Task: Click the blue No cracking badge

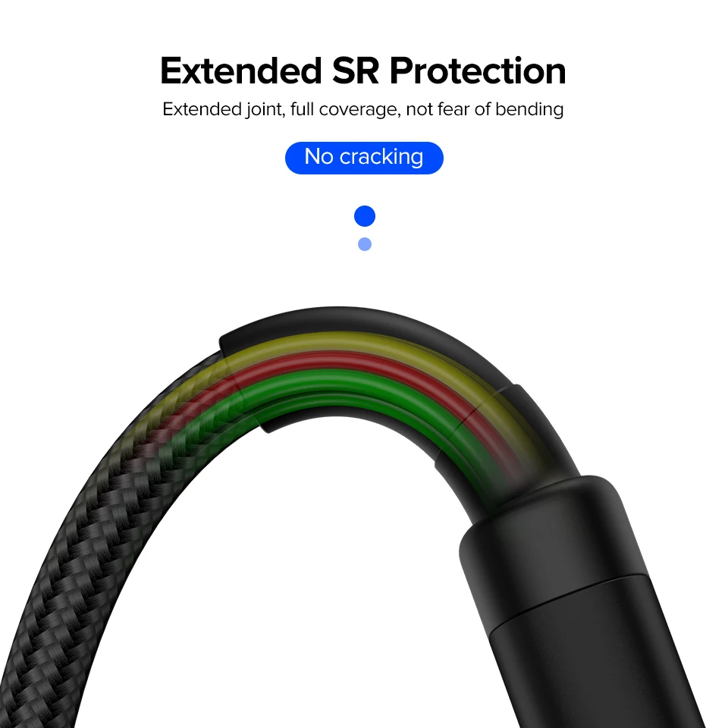Action: 364,158
